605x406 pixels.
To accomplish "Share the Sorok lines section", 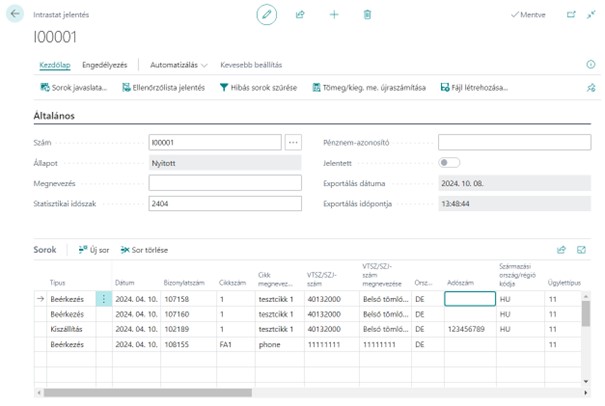I will point(561,250).
